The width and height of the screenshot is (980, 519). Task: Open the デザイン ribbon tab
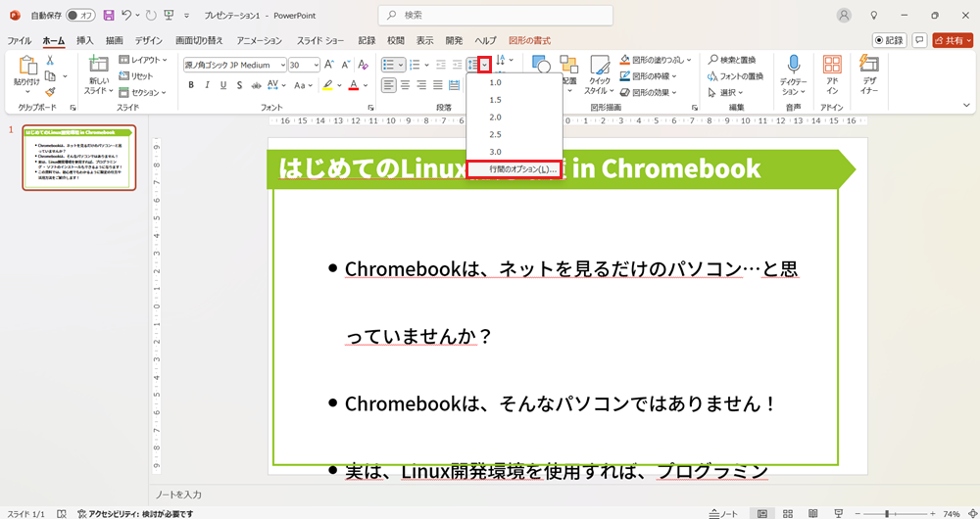[149, 40]
